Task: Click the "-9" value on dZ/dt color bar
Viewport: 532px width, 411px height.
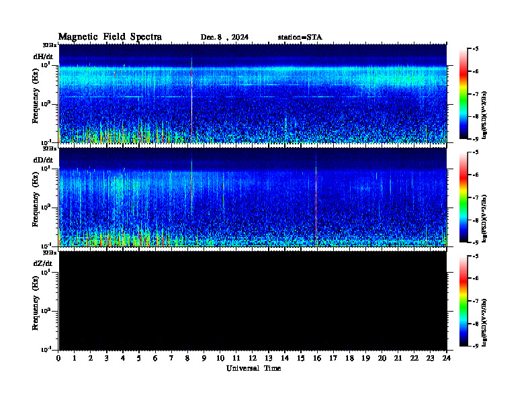Action: 476,346
